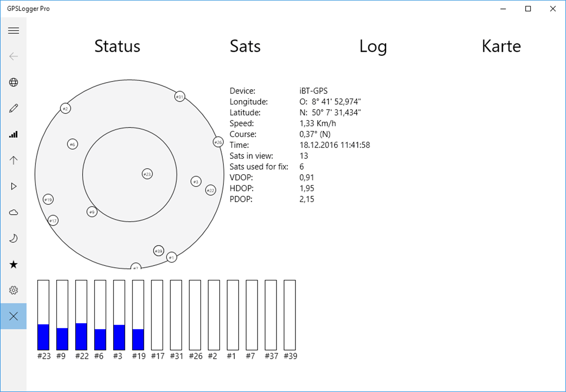The width and height of the screenshot is (566, 392).
Task: Open the pencil edit tool in sidebar
Action: pyautogui.click(x=13, y=108)
